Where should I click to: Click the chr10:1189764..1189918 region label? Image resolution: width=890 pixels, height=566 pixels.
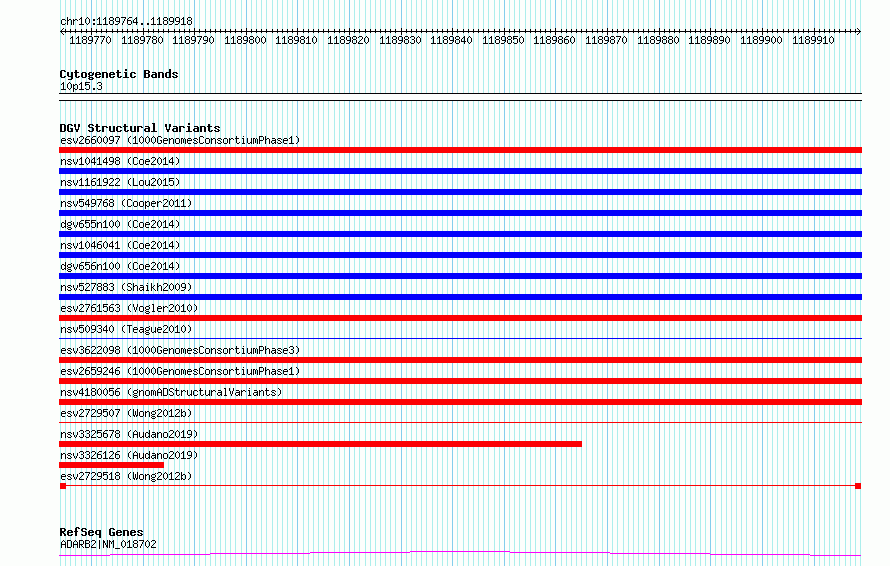pos(126,22)
